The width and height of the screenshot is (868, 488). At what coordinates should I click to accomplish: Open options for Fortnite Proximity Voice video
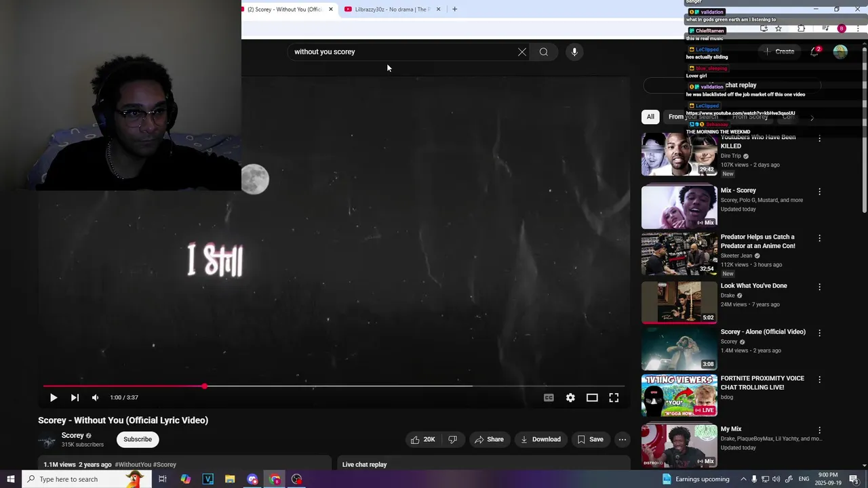point(819,380)
